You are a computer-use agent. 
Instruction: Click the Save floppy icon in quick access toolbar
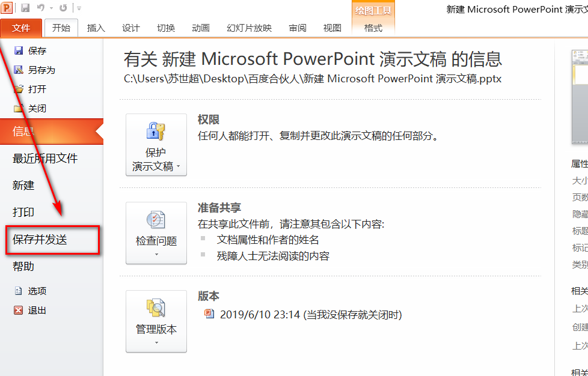pos(25,7)
